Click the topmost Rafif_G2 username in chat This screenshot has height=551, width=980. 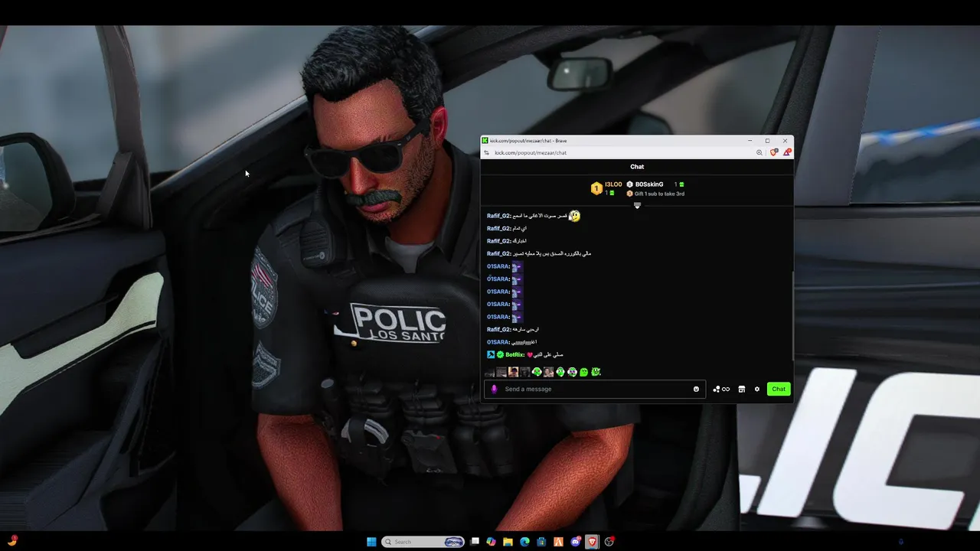498,216
